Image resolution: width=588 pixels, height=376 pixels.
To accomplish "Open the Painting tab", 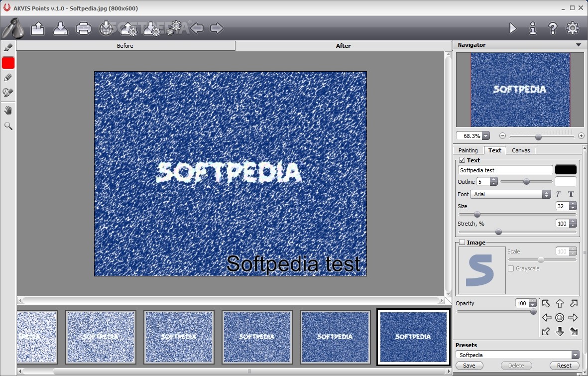I will [468, 150].
